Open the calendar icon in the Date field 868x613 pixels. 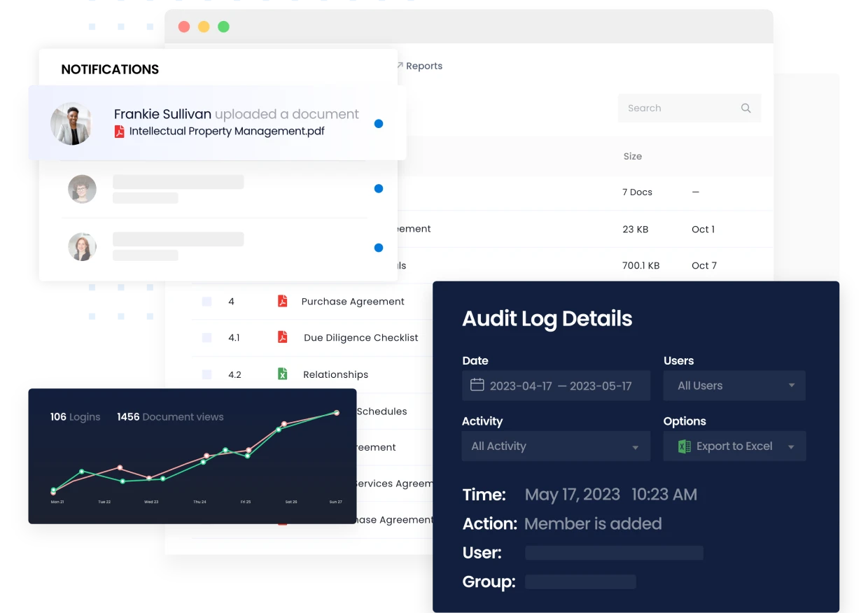point(477,385)
